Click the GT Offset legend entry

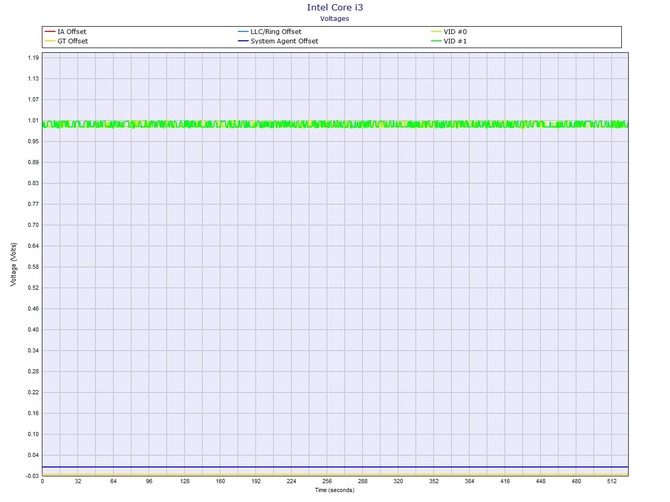[66, 41]
